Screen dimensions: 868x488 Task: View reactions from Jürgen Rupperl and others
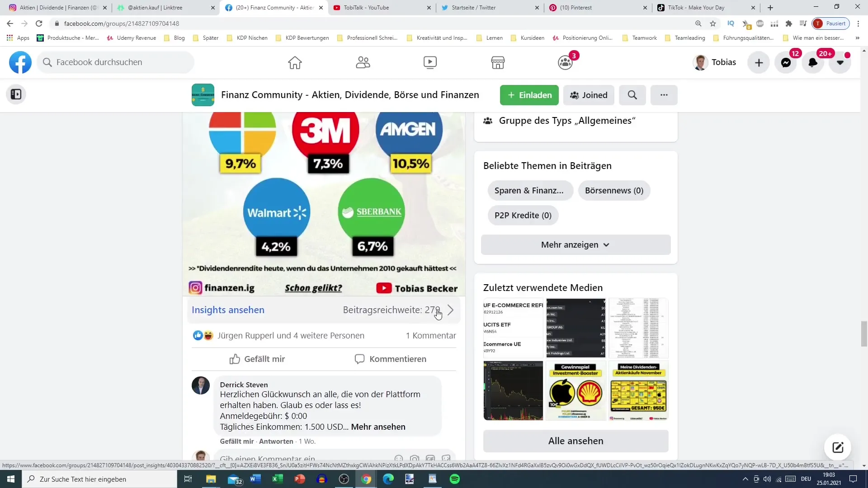click(291, 336)
